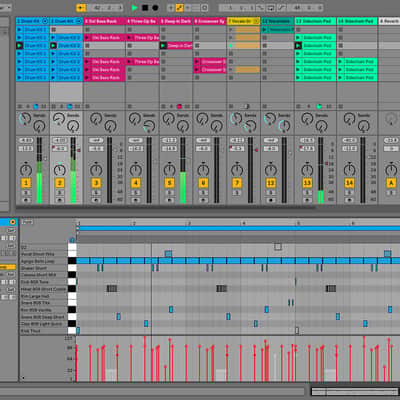The width and height of the screenshot is (400, 400).
Task: Solo track 6 with its S button
Action: pos(203,193)
